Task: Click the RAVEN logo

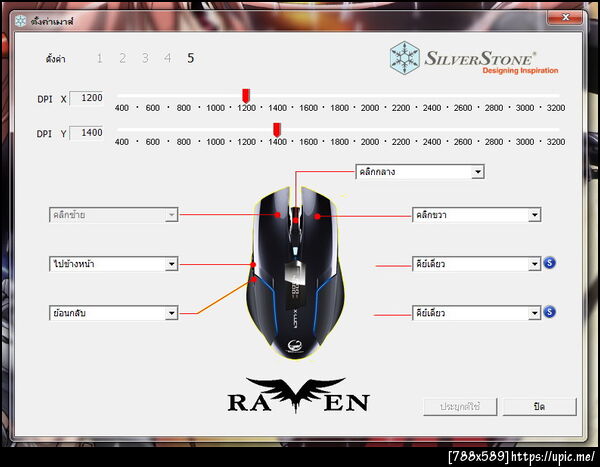Action: (298, 395)
